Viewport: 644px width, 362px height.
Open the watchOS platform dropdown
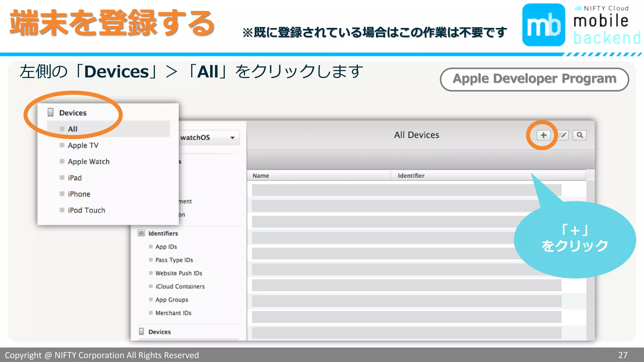click(x=209, y=138)
